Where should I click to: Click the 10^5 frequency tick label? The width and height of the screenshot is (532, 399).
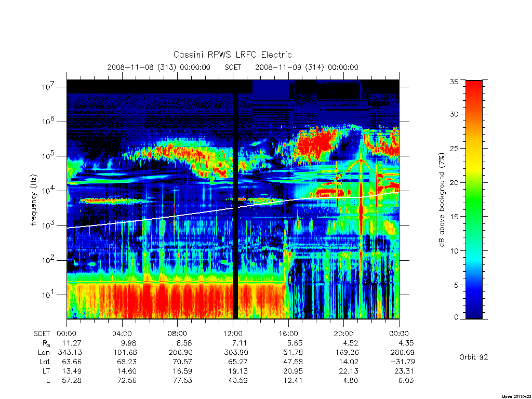pyautogui.click(x=48, y=156)
